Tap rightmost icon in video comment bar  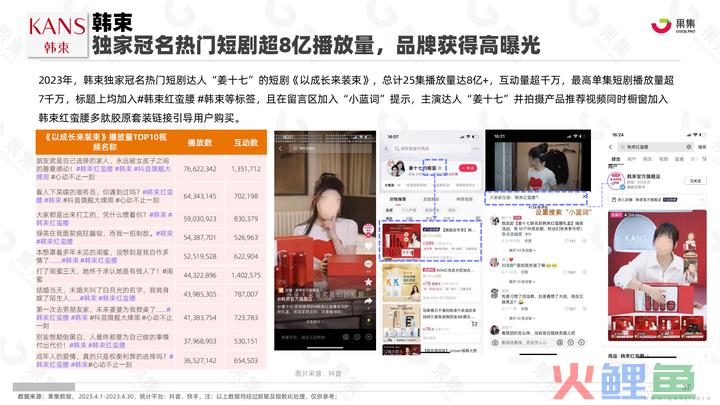[x=368, y=337]
